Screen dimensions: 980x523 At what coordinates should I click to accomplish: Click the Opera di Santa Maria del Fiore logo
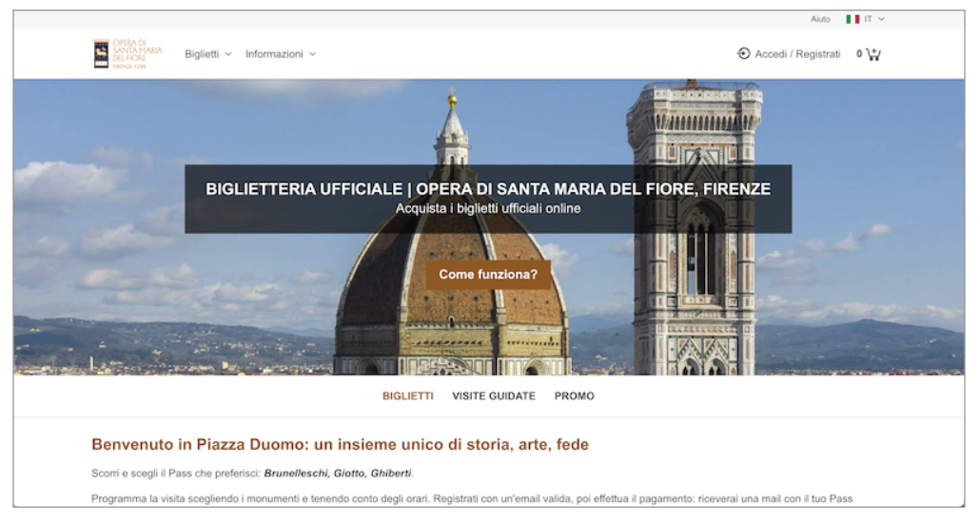pos(127,54)
